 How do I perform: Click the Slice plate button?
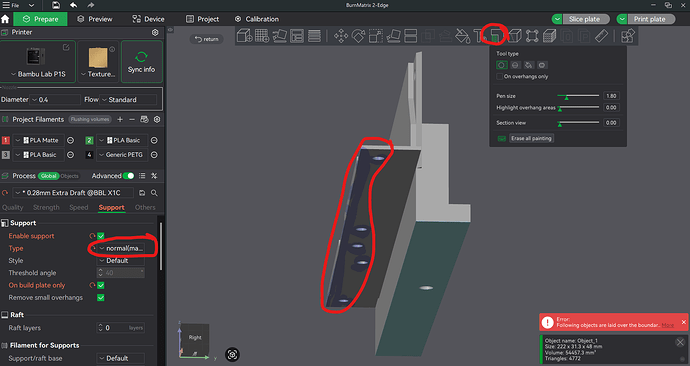point(584,19)
